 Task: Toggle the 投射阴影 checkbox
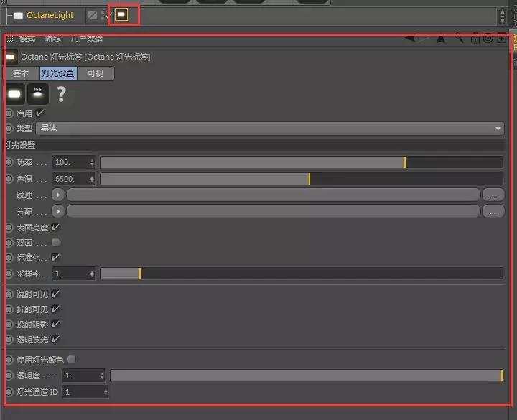[55, 324]
